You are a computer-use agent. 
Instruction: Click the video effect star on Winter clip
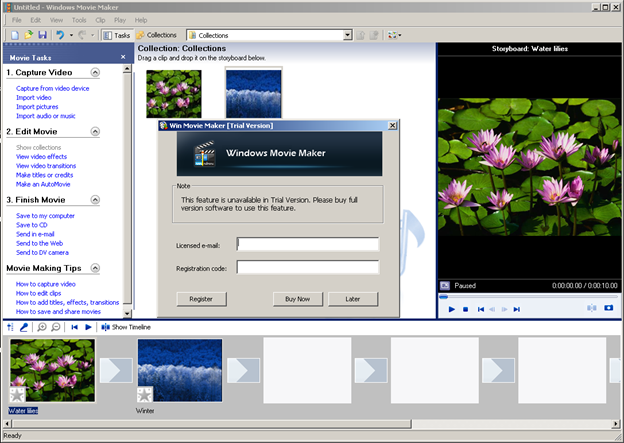click(x=146, y=394)
